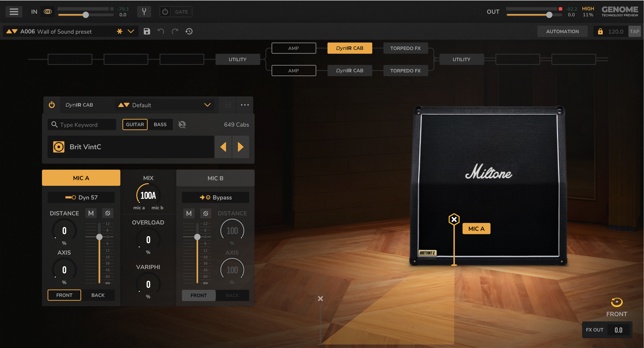Adjust the Mic B level fader
Screen dimensions: 644x348
197,237
